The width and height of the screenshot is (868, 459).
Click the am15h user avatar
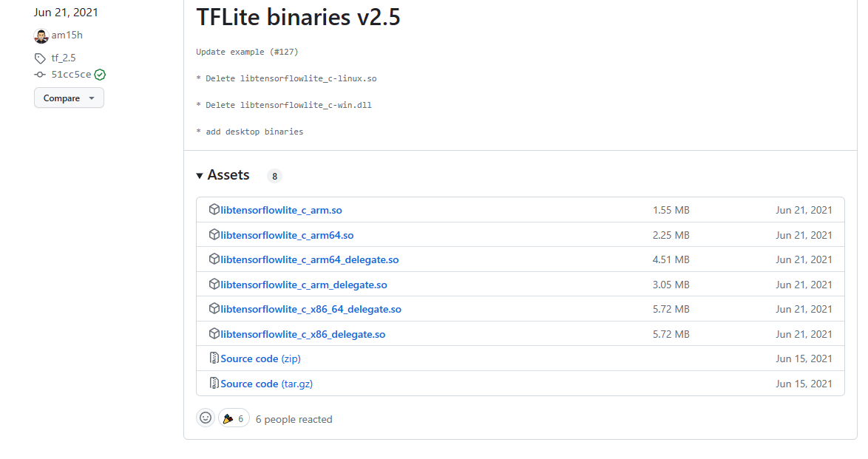(41, 36)
